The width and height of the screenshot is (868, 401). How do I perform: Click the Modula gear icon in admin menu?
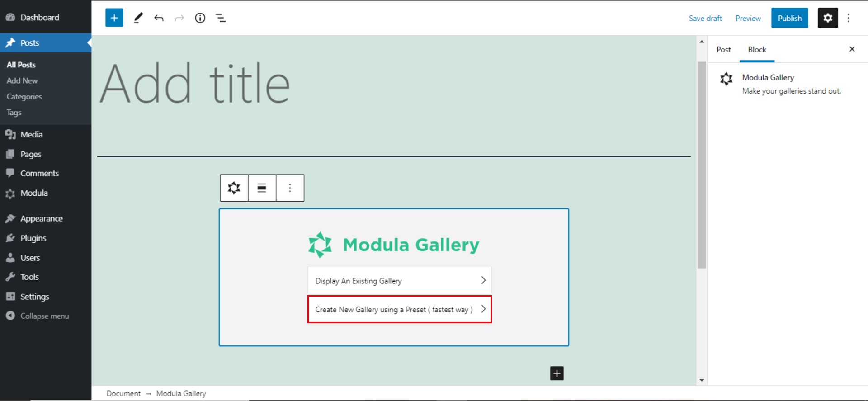pyautogui.click(x=10, y=193)
